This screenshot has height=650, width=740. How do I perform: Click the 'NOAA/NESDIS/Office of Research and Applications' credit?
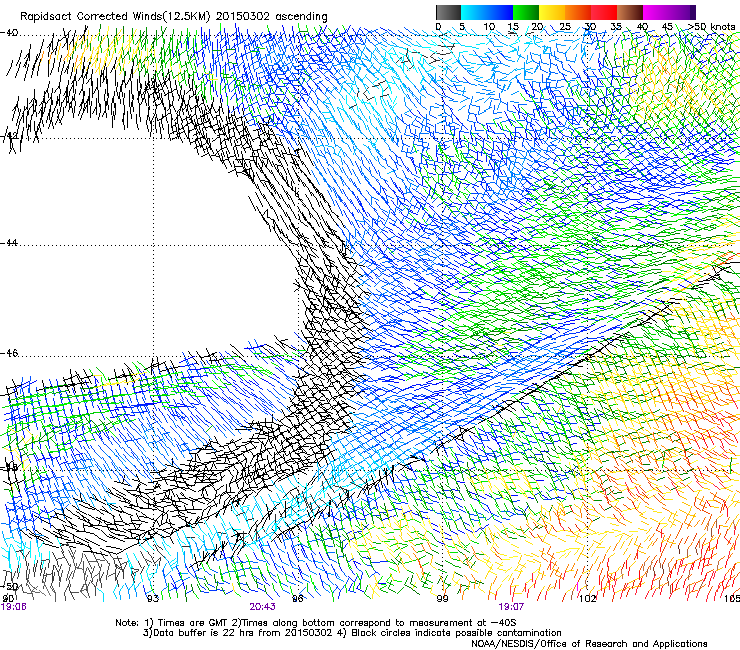point(589,643)
